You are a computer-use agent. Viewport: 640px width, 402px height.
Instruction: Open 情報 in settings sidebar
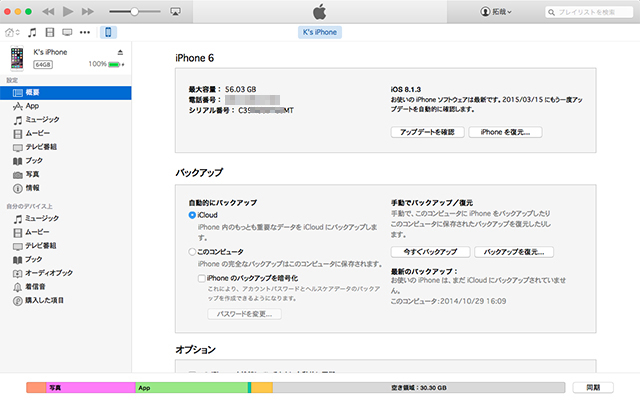66,188
